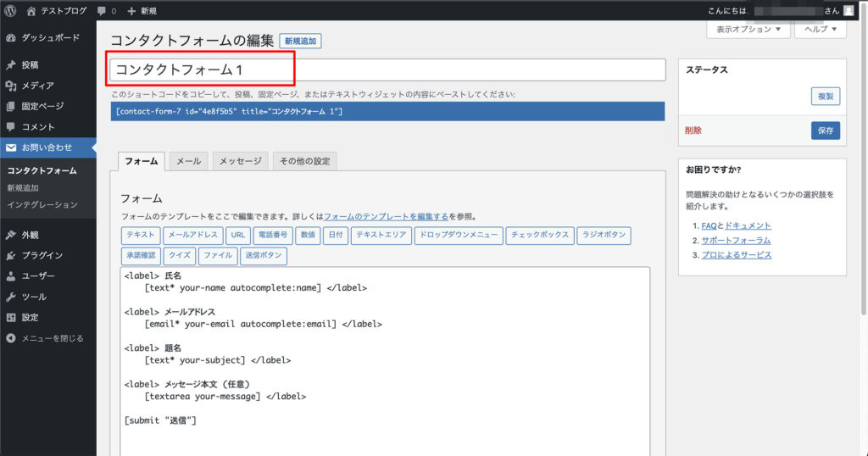Click the 保存 button
The width and height of the screenshot is (868, 456).
click(x=826, y=131)
